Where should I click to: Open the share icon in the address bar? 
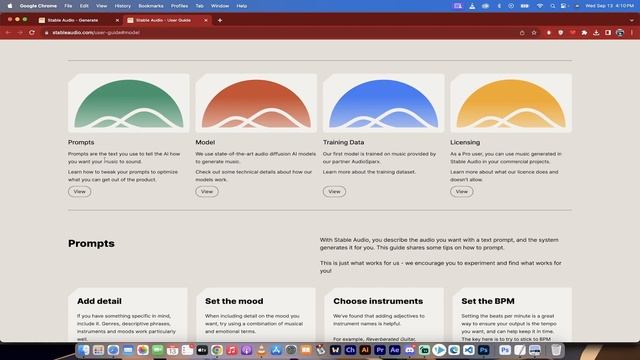click(x=522, y=33)
